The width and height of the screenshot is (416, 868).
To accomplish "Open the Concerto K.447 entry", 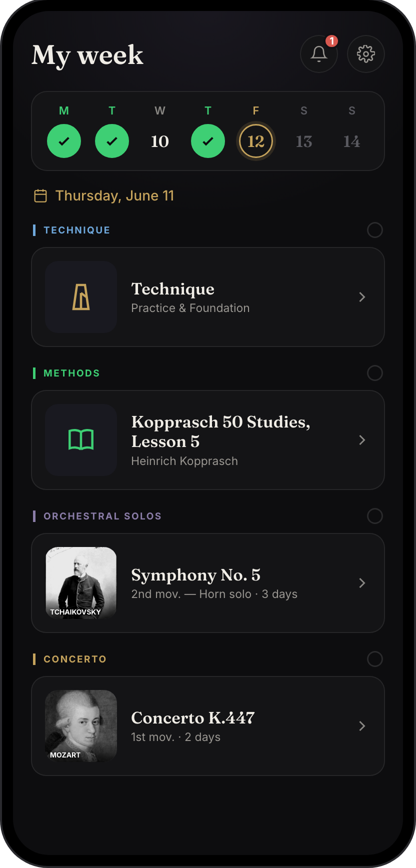I will tap(208, 726).
